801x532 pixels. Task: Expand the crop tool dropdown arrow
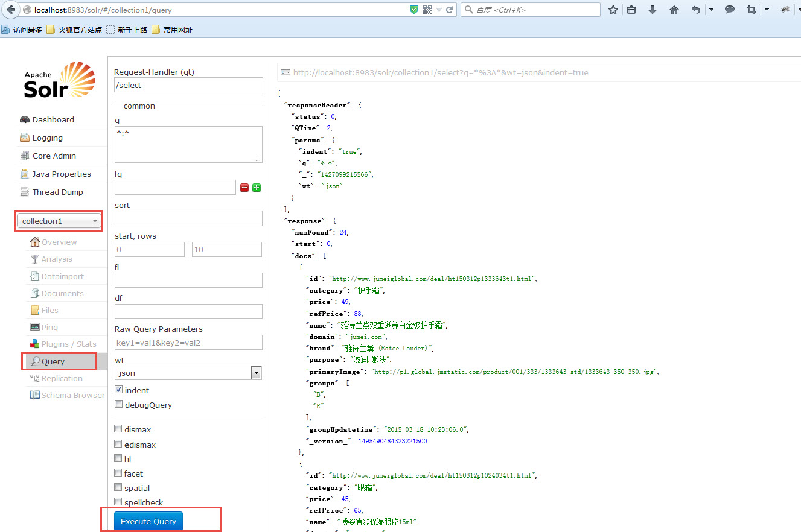(767, 10)
